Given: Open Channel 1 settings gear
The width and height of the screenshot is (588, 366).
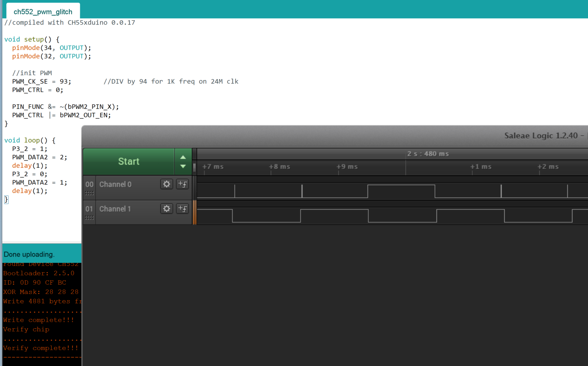Looking at the screenshot, I should (167, 209).
